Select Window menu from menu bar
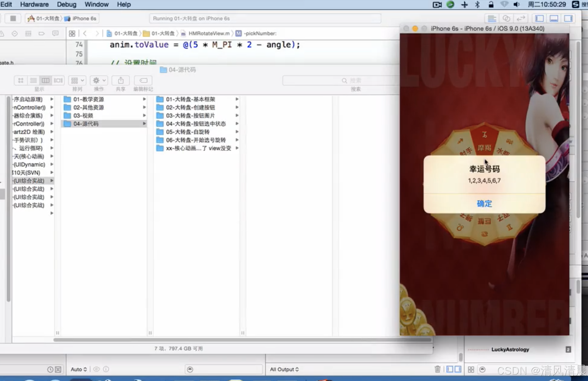 tap(96, 4)
